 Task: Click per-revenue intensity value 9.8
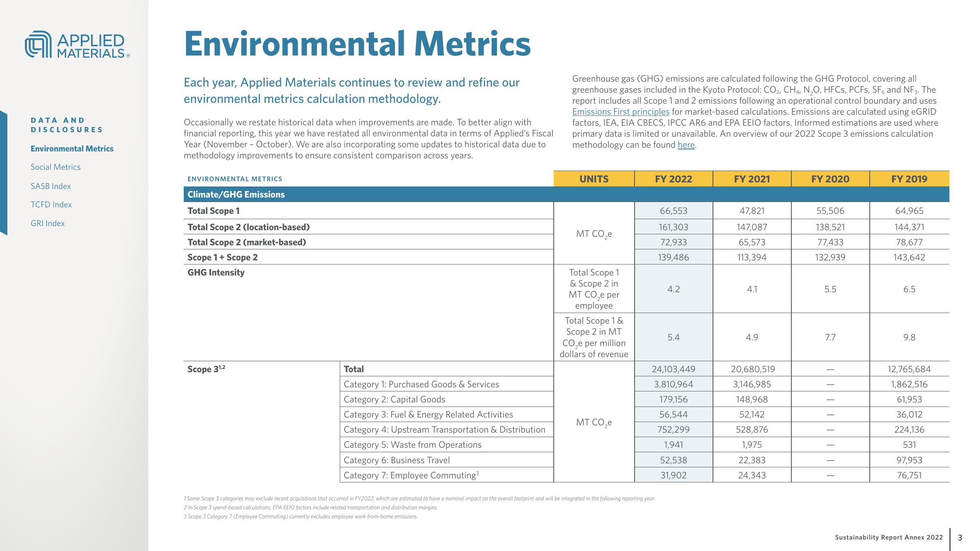click(x=909, y=337)
